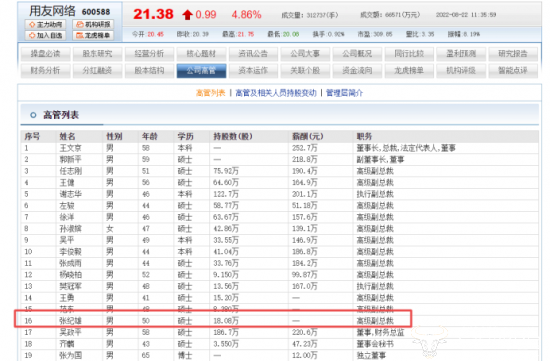Click the stock code 600588

(96, 12)
